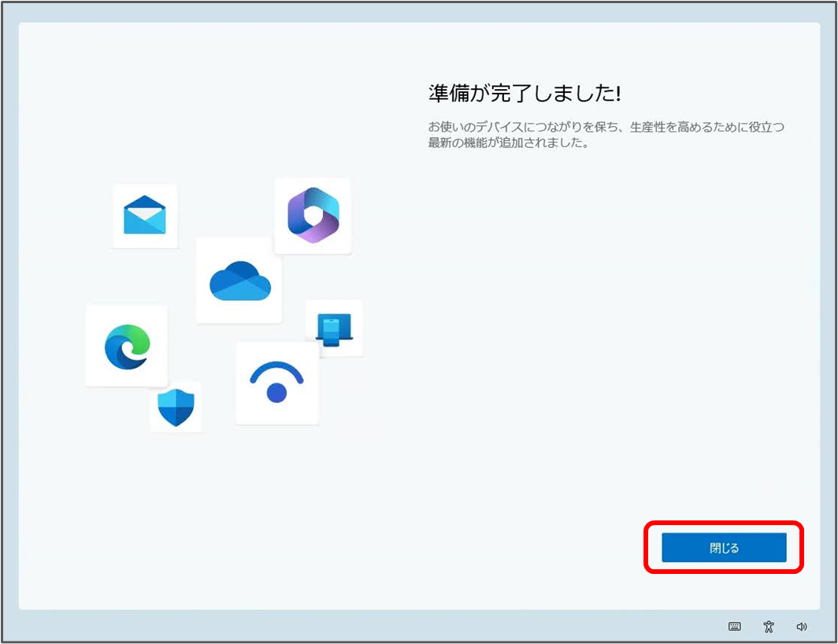Image resolution: width=838 pixels, height=644 pixels.
Task: Click the volume speaker icon
Action: click(802, 627)
